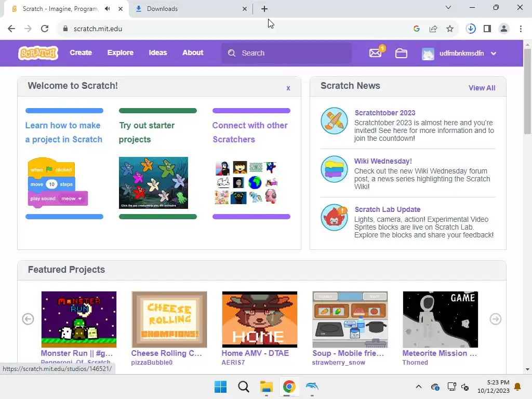Click the Google icon in address bar
This screenshot has width=532, height=399.
tap(417, 29)
